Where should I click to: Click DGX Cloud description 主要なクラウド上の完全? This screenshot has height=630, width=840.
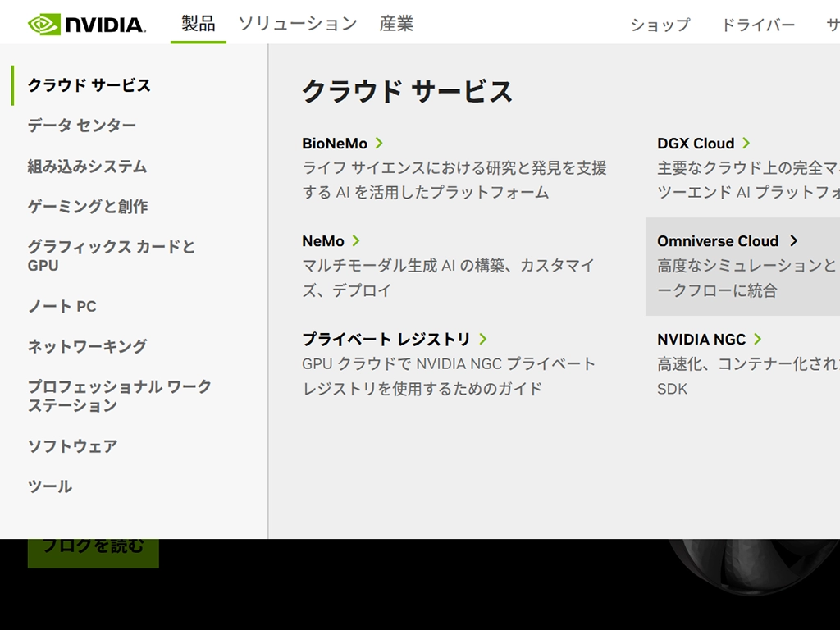[748, 180]
